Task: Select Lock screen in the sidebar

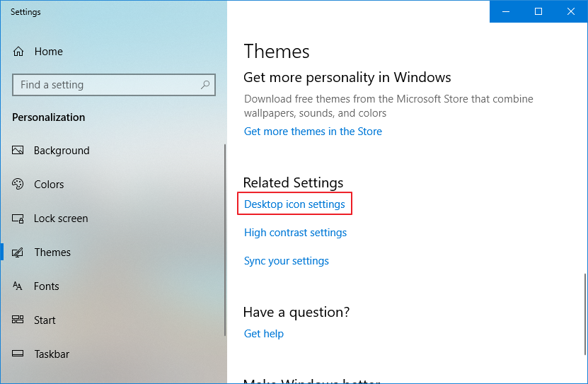Action: (61, 219)
